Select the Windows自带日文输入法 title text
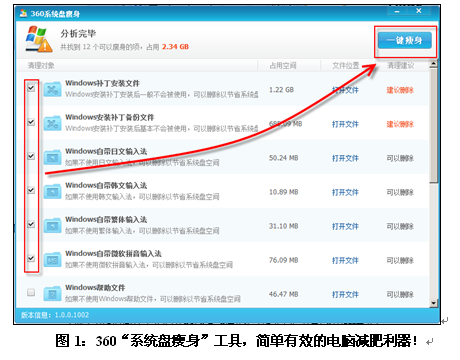The height and width of the screenshot is (360, 460). tap(106, 151)
